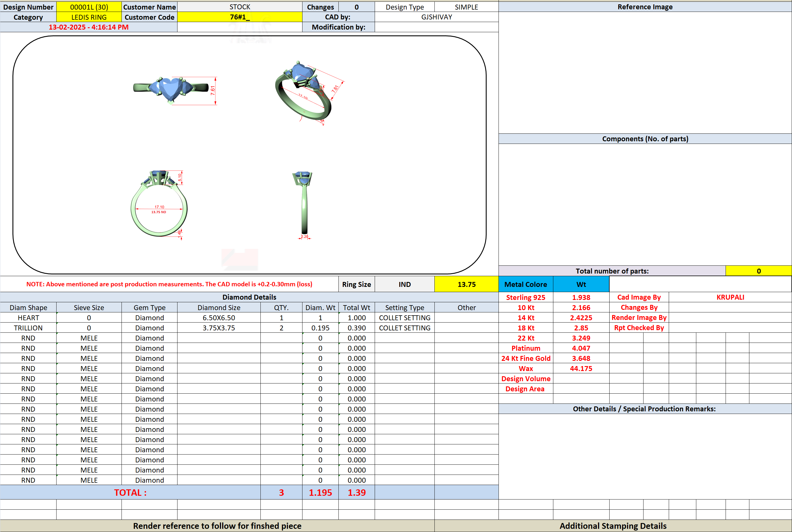Select the customer code cell 76#1_
The height and width of the screenshot is (532, 792).
[240, 17]
